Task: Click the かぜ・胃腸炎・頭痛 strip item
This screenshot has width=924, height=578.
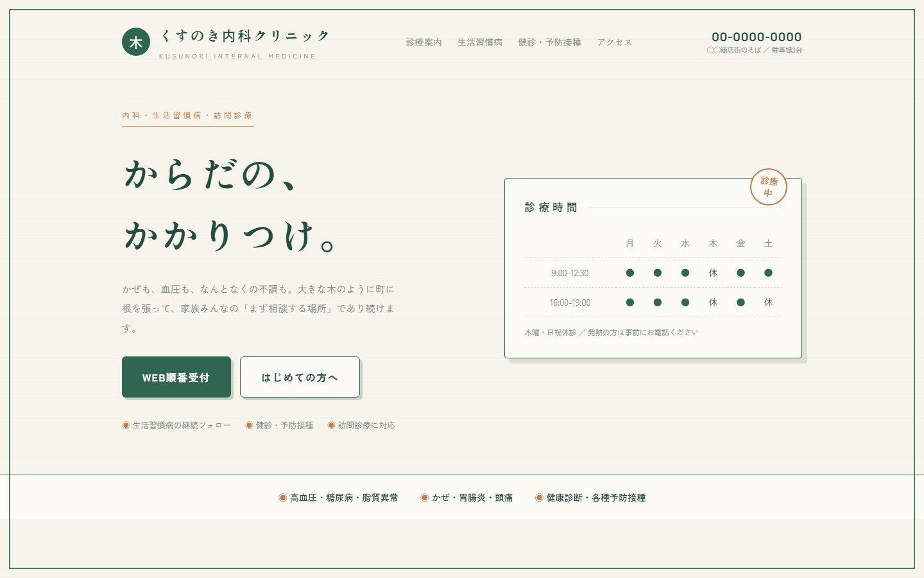Action: [x=472, y=498]
